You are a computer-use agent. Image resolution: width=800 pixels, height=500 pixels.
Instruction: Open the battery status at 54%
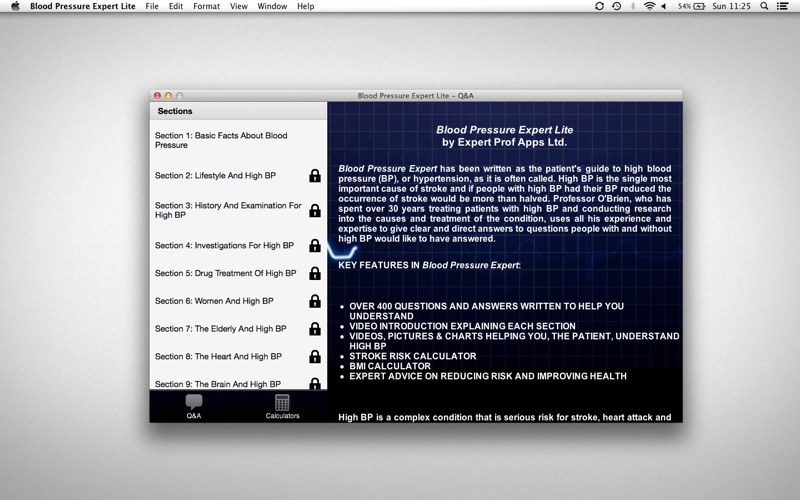pos(691,6)
